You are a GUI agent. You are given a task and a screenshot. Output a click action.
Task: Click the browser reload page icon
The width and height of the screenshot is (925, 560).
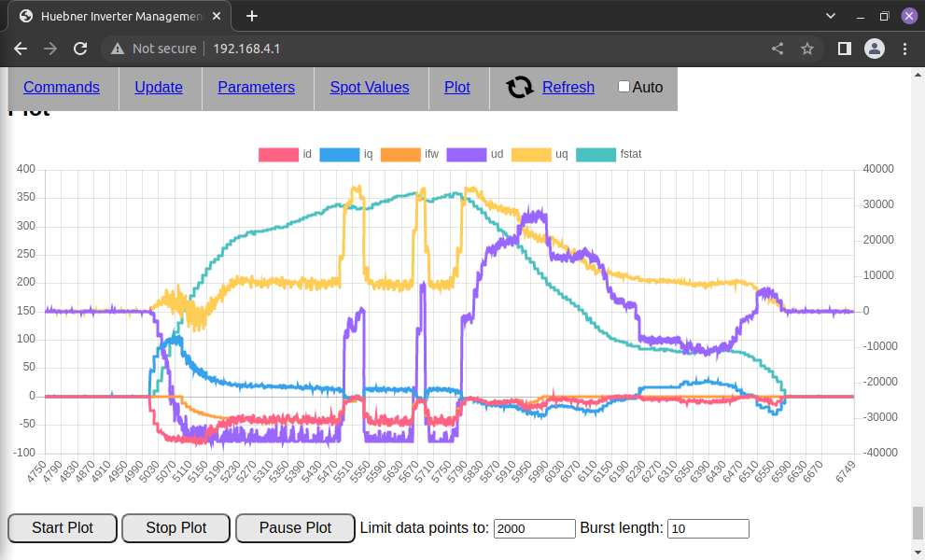(x=80, y=49)
